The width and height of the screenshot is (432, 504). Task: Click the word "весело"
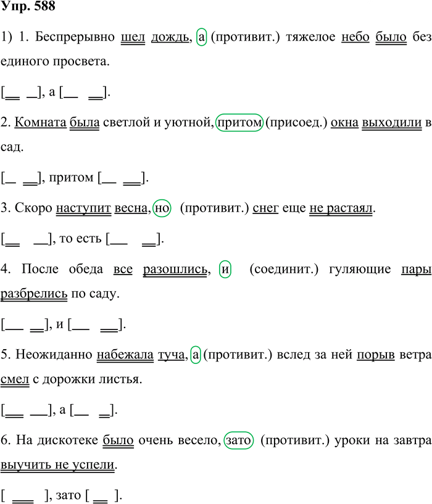point(197,440)
